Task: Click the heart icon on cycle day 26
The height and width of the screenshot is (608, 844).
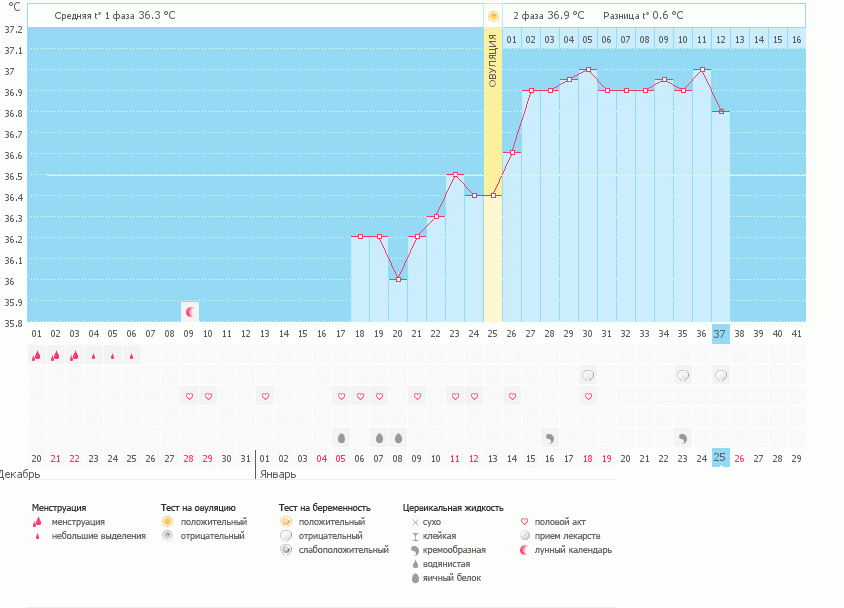Action: pos(512,396)
